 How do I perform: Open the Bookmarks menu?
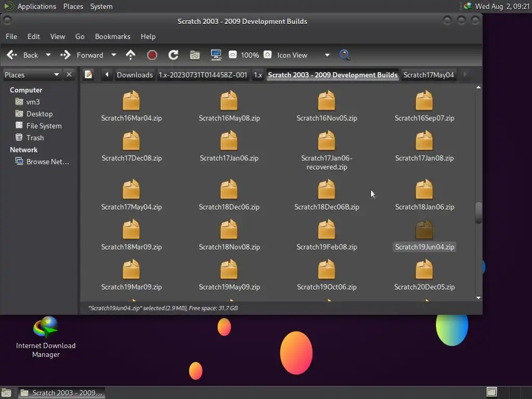(112, 36)
